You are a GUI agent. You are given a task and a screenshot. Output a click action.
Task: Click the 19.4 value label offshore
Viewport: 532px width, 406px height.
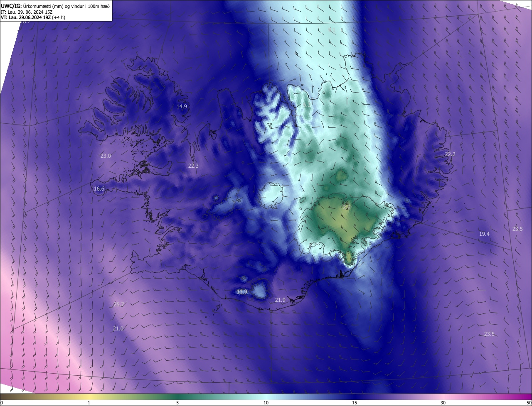484,234
